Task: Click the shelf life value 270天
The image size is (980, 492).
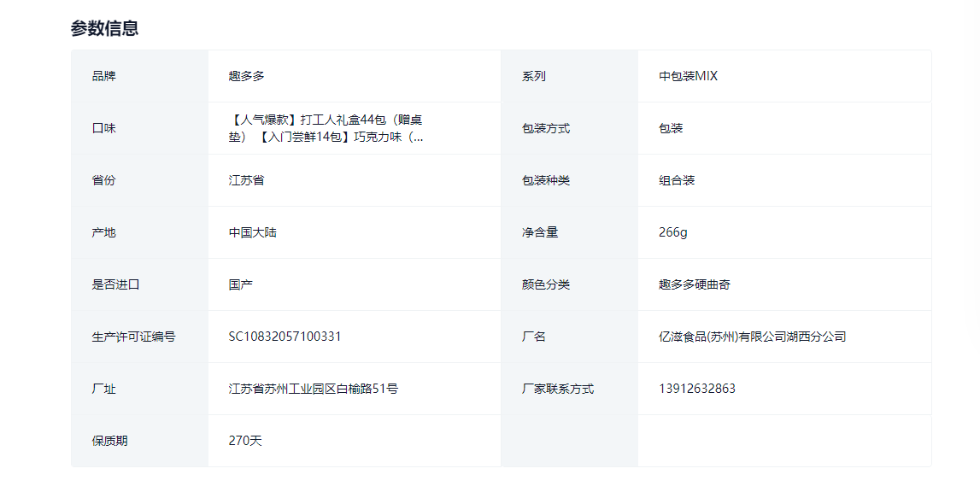Action: pos(245,441)
